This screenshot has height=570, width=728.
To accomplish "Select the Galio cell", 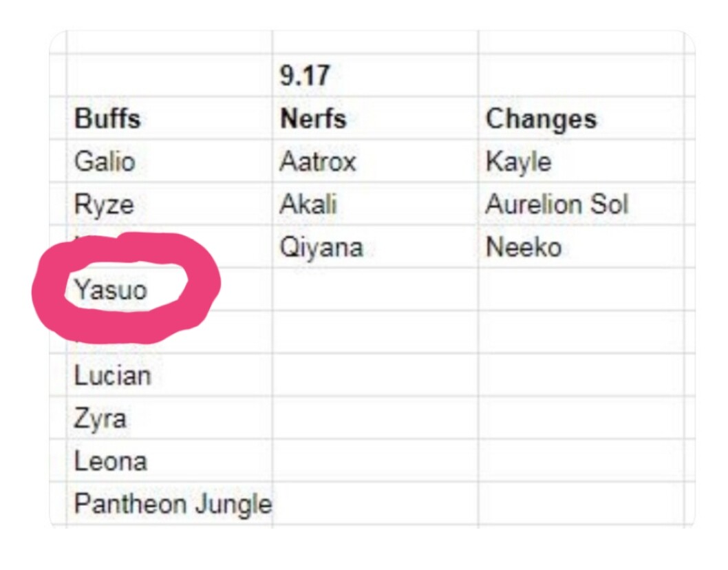I will (x=169, y=161).
